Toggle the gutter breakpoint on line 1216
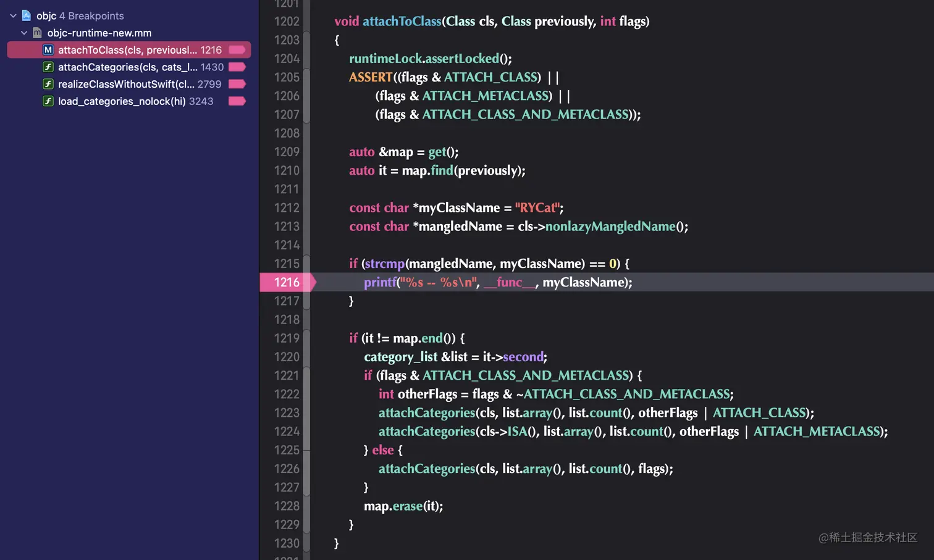 pyautogui.click(x=288, y=282)
